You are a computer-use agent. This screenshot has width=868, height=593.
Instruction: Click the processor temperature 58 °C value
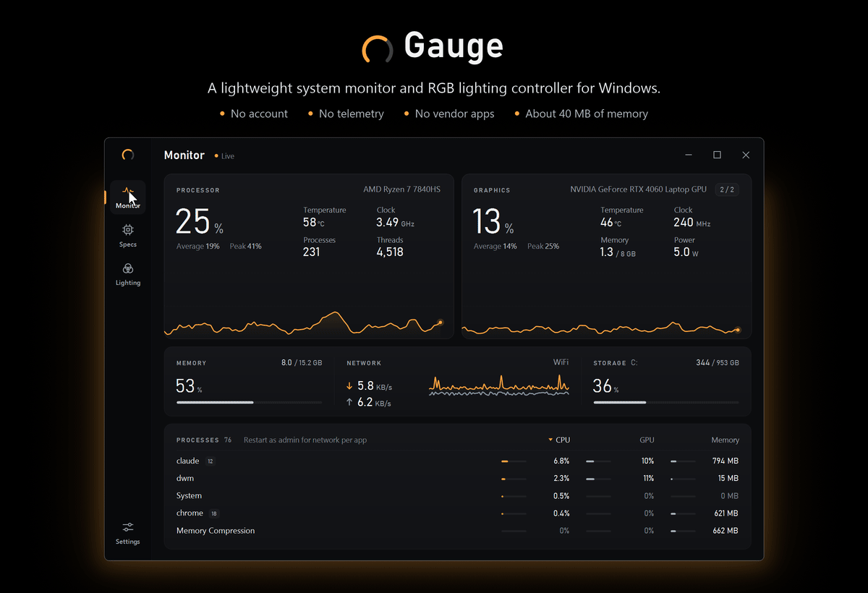[x=314, y=223]
